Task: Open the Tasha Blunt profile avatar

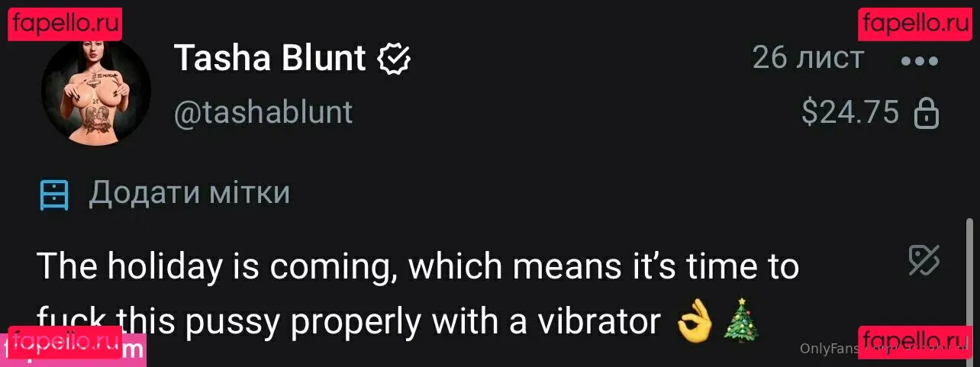Action: coord(95,91)
